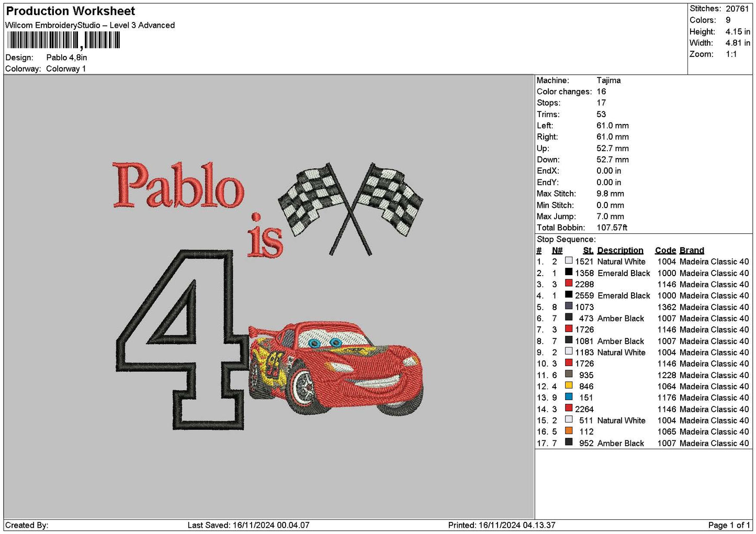Click the design name 'Pablo 4,8in'
756x534 pixels.
tap(66, 58)
